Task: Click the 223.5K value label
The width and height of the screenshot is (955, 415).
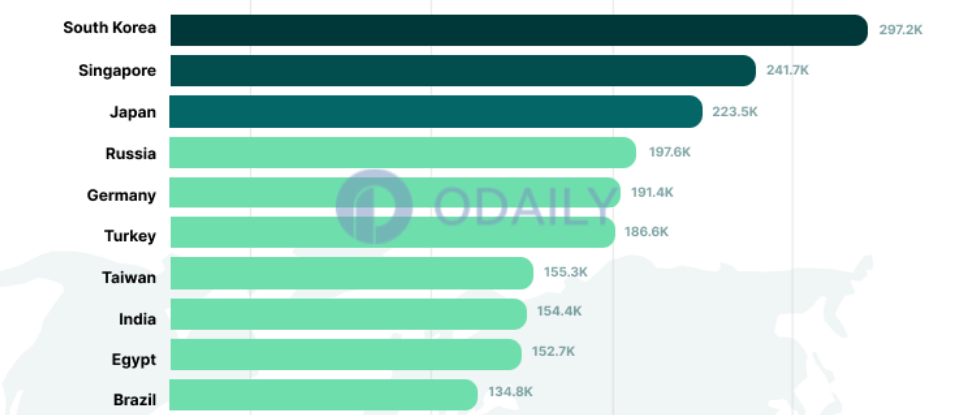Action: (x=735, y=112)
